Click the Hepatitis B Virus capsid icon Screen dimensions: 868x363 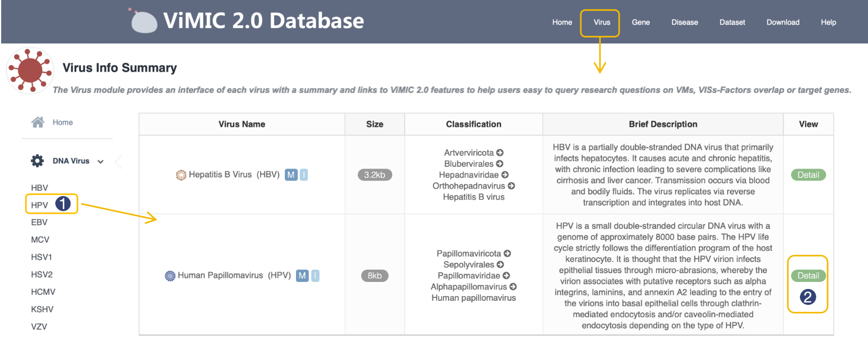pyautogui.click(x=181, y=175)
